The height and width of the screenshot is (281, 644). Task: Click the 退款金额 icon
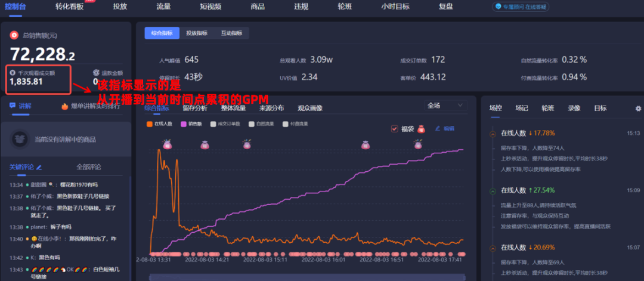click(x=95, y=73)
